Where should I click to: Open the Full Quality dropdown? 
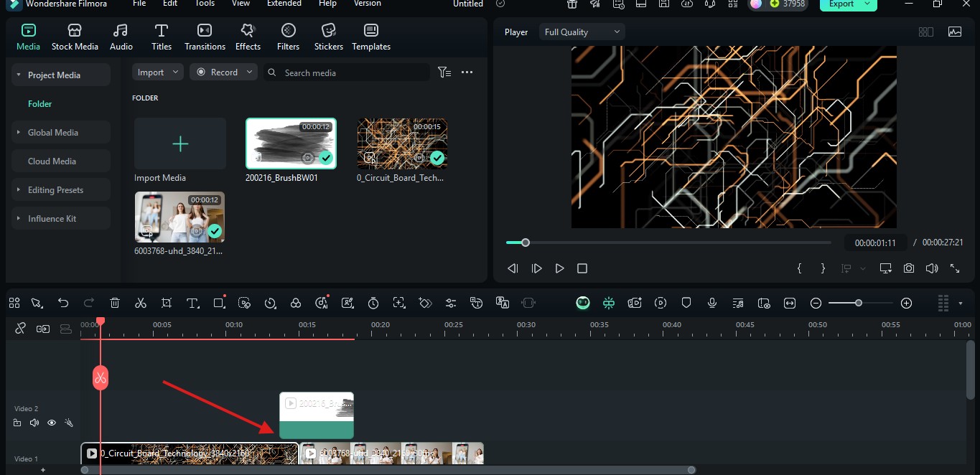coord(582,32)
